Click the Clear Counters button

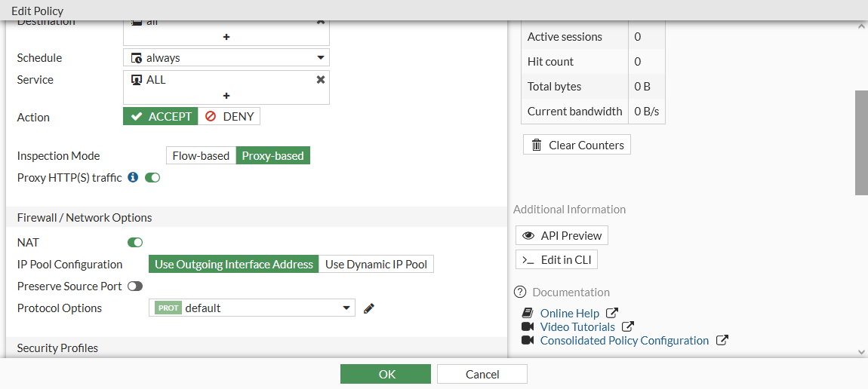[x=577, y=145]
